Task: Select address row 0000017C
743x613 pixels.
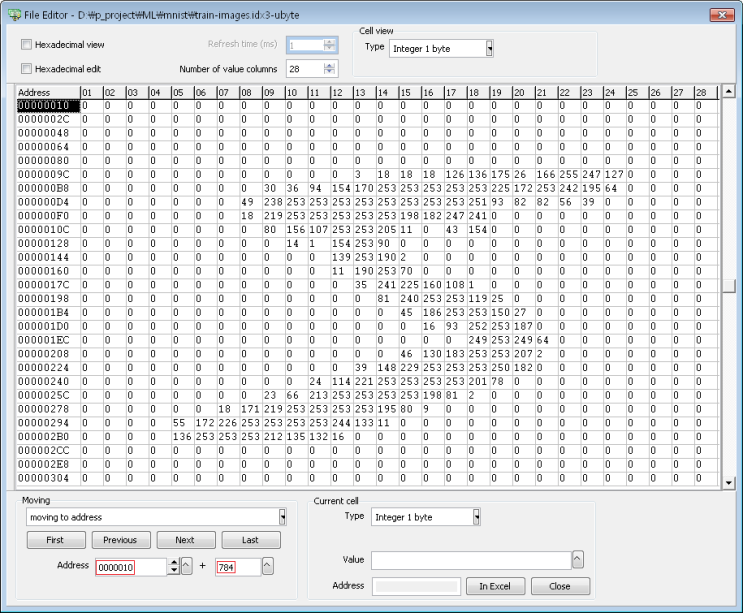Action: pos(48,285)
